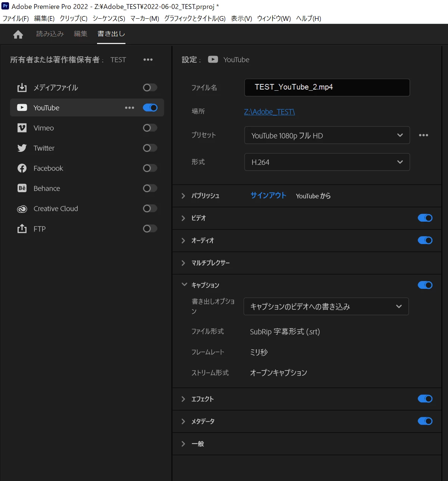Open the 形式 H.264 dropdown
This screenshot has height=481, width=448.
tap(327, 162)
